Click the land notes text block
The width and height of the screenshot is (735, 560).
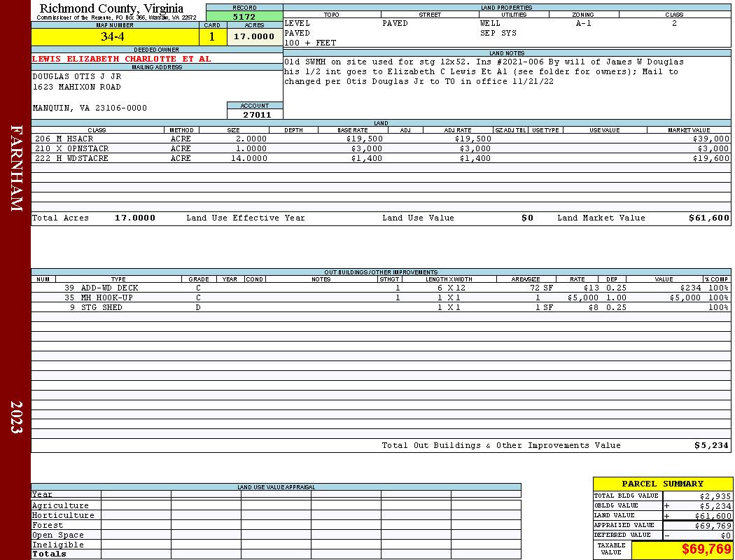483,71
